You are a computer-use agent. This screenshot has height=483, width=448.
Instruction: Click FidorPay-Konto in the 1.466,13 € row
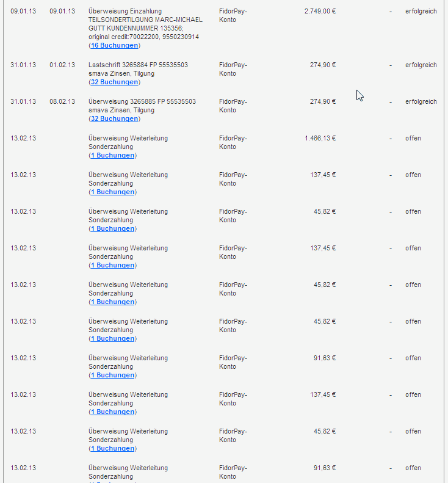233,143
